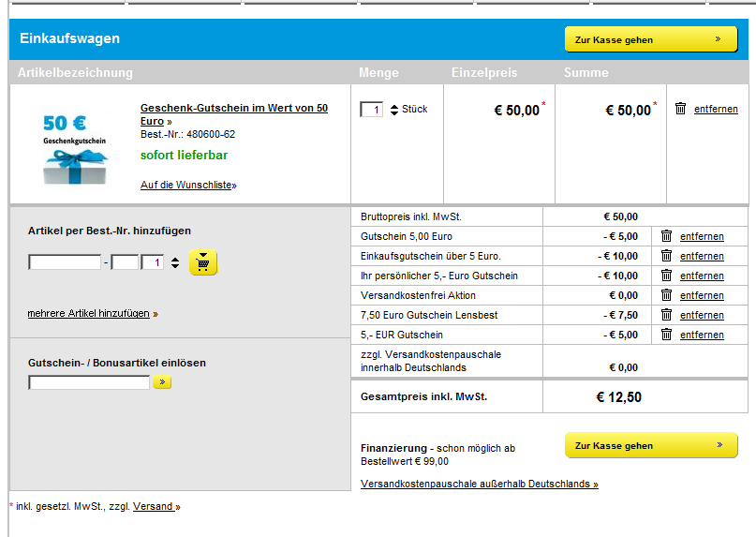
Task: Select the 'sofort lieferbar' availability text
Action: pyautogui.click(x=184, y=156)
